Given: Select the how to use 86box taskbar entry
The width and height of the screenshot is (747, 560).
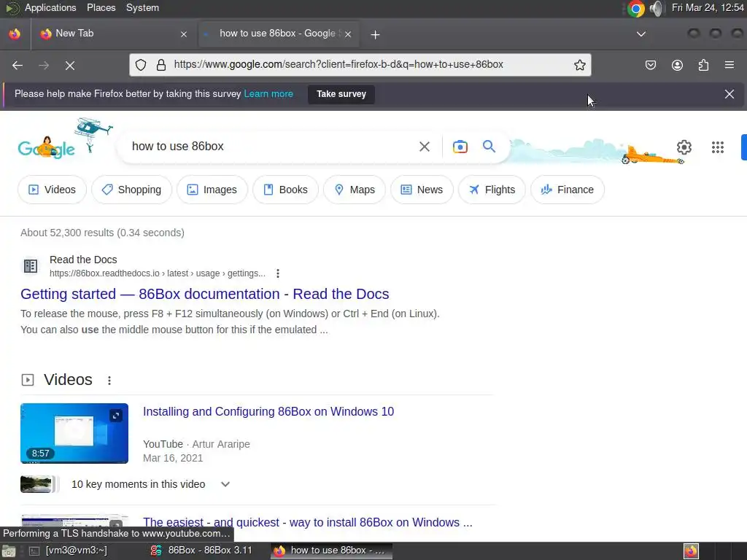Looking at the screenshot, I should pos(331,551).
